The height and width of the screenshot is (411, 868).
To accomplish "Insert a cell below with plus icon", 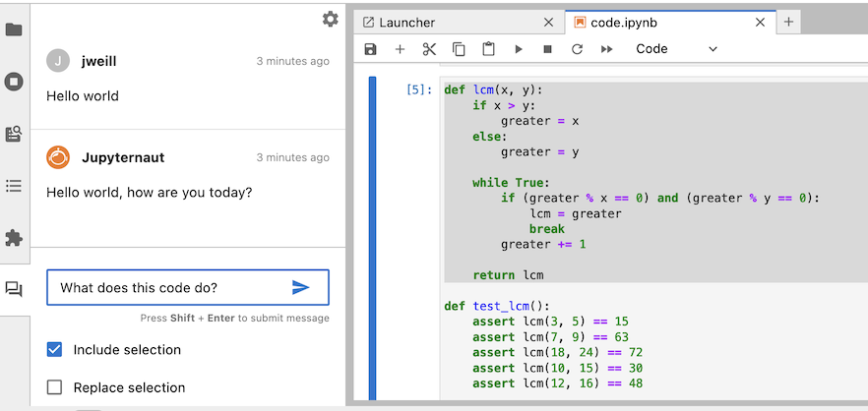I will pos(400,49).
